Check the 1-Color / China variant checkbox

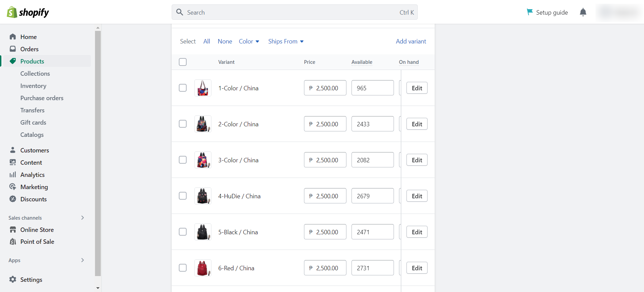[x=183, y=88]
